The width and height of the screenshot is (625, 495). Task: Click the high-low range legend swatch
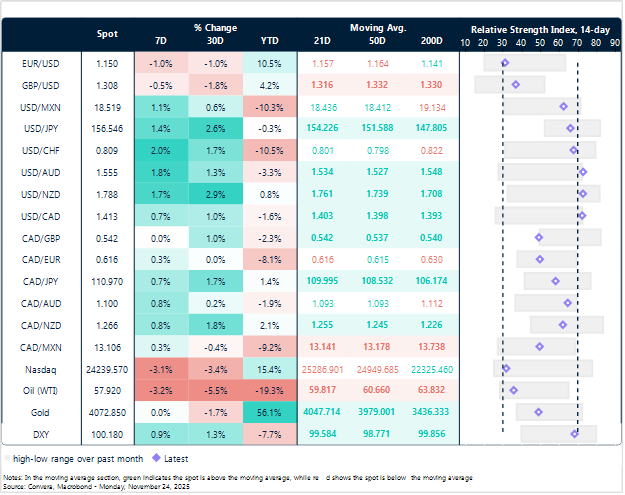(x=9, y=458)
